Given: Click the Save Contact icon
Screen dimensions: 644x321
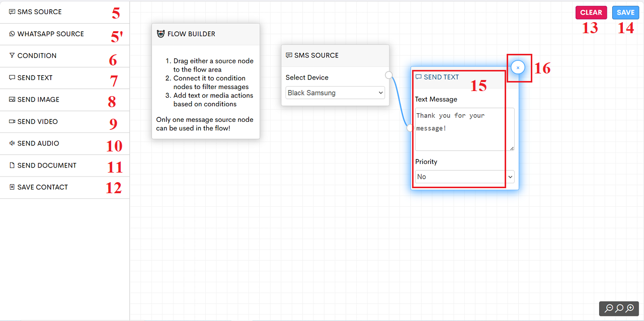Looking at the screenshot, I should click(x=12, y=187).
